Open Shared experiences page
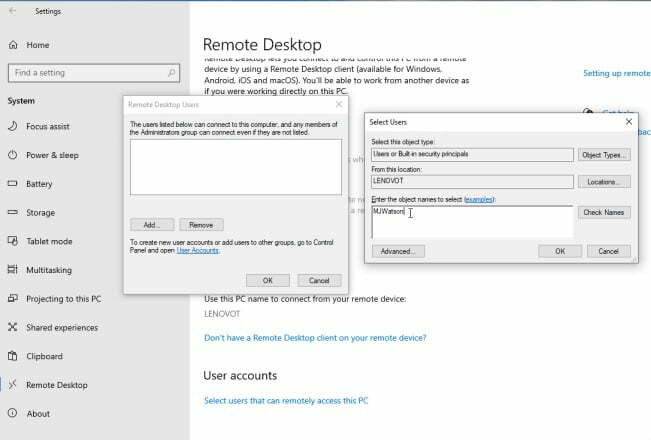This screenshot has height=440, width=651. click(62, 328)
